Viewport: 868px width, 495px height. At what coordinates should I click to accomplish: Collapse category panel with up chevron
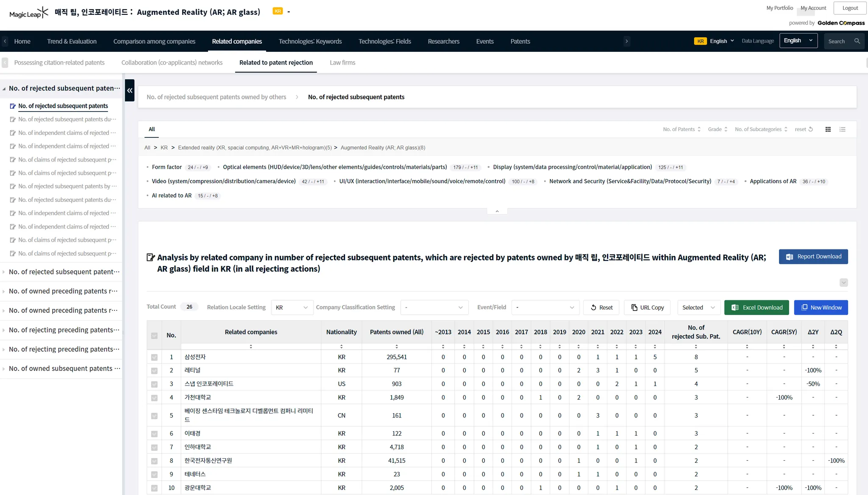tap(497, 211)
